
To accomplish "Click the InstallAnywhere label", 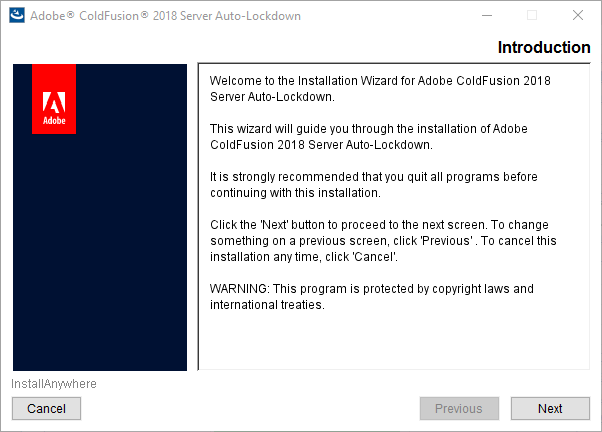I will (x=54, y=384).
